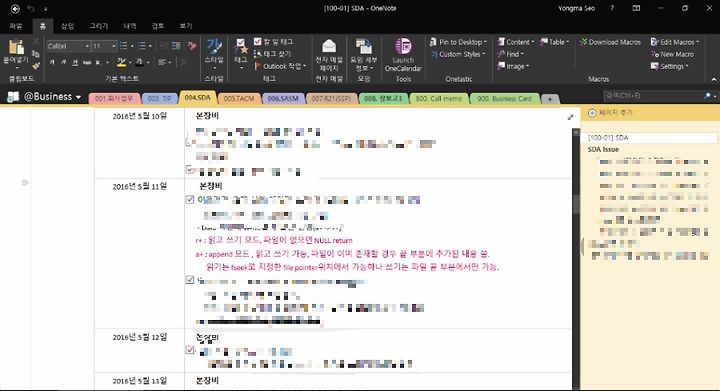Image resolution: width=720 pixels, height=391 pixels.
Task: Switch to the Draw ribbon tab
Action: [98, 26]
